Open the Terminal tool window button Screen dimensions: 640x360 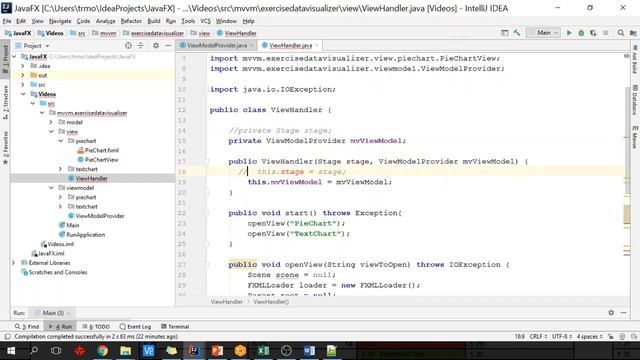(x=175, y=327)
